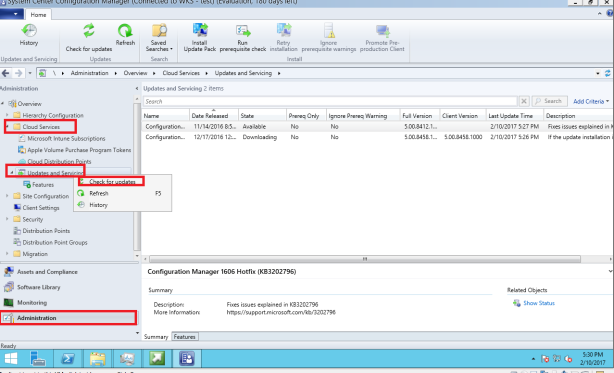Launch PowerShell from the taskbar
Screen dimensions: 614x373
click(68, 359)
